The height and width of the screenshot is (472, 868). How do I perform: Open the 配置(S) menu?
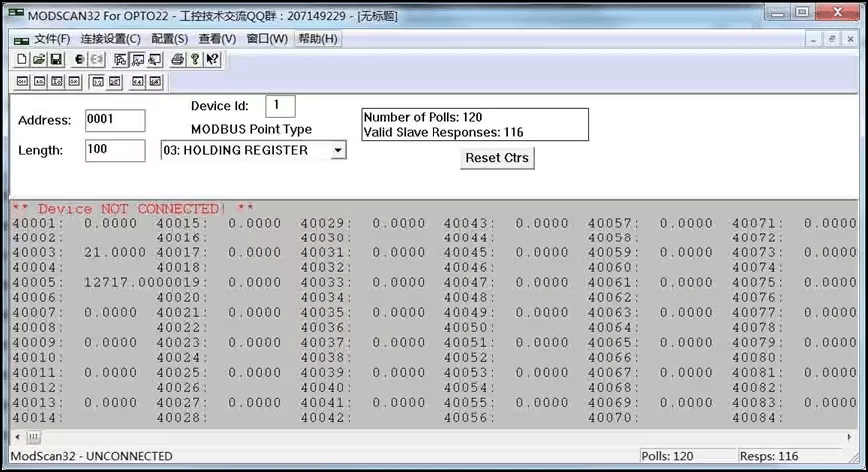pyautogui.click(x=169, y=39)
